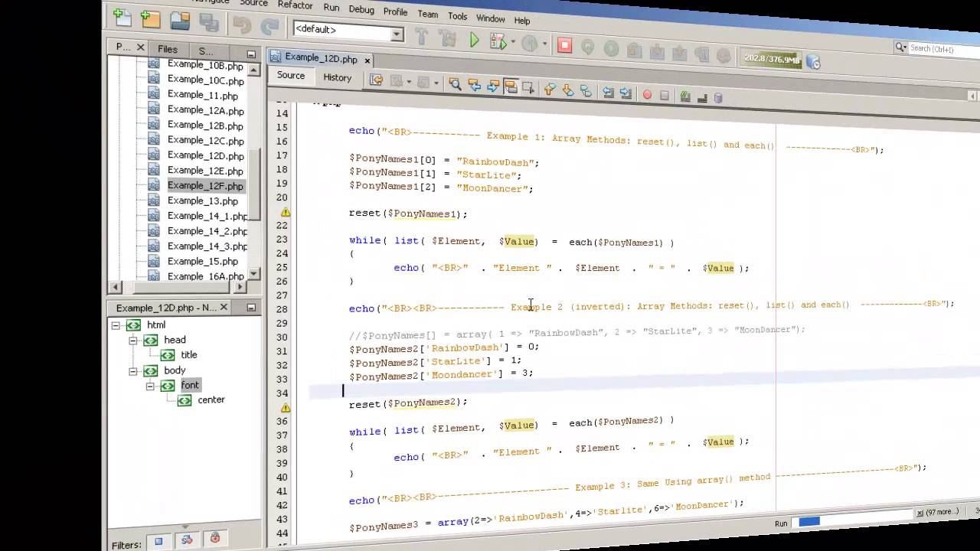Click the Comment bars icon

click(x=702, y=98)
